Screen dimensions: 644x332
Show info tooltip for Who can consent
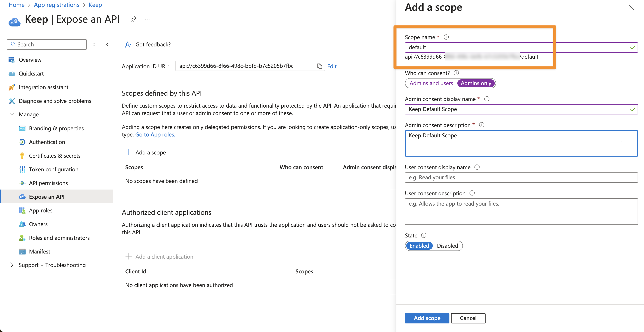pos(456,73)
